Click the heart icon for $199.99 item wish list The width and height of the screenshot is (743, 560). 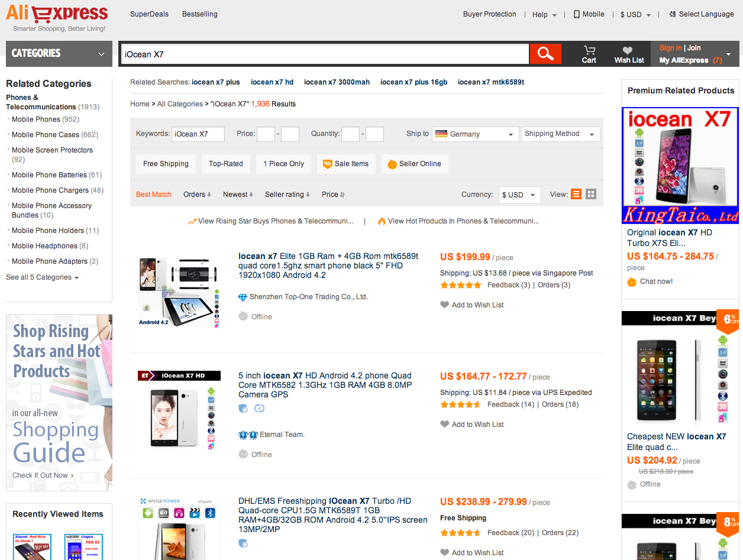click(445, 305)
